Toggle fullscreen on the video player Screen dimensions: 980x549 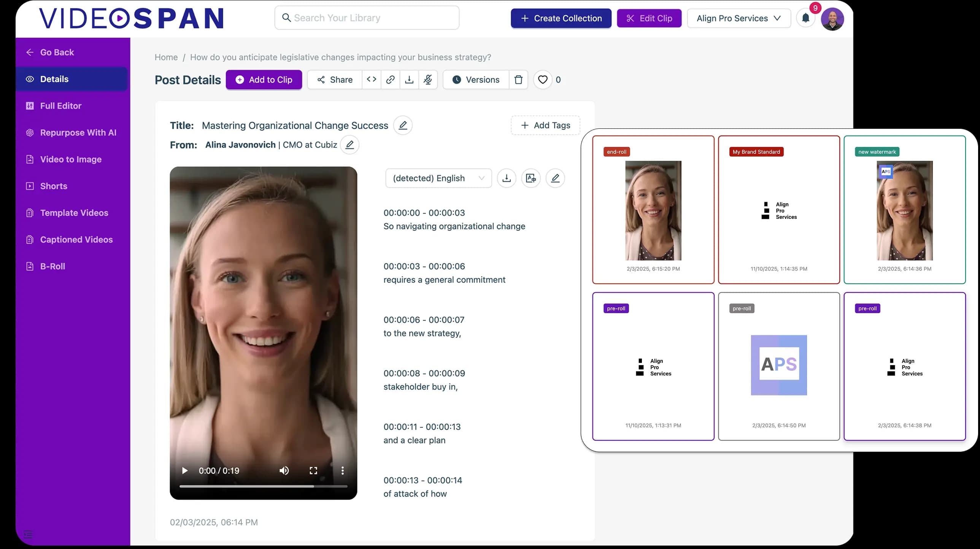313,471
